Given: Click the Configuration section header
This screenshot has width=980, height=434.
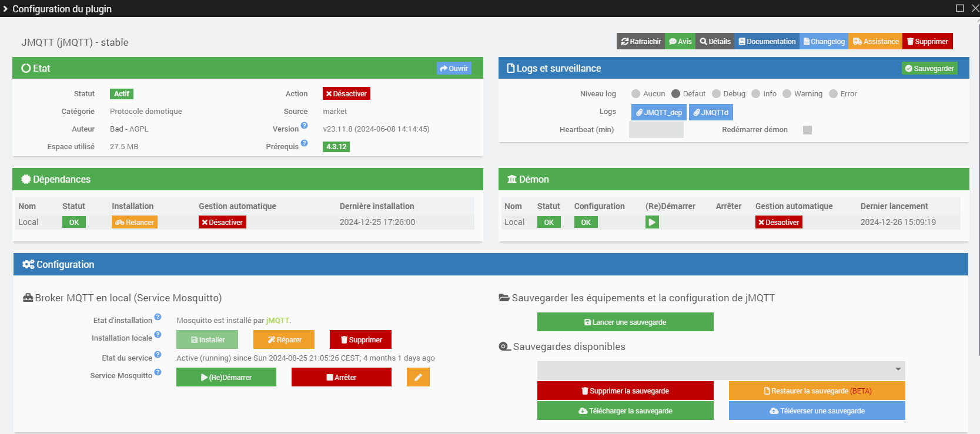Looking at the screenshot, I should [491, 264].
